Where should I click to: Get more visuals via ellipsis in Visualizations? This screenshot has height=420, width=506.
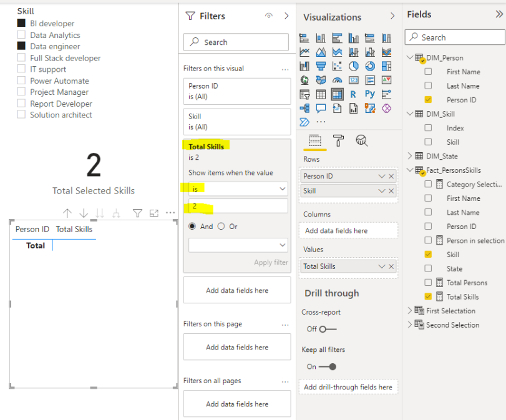[x=321, y=122]
